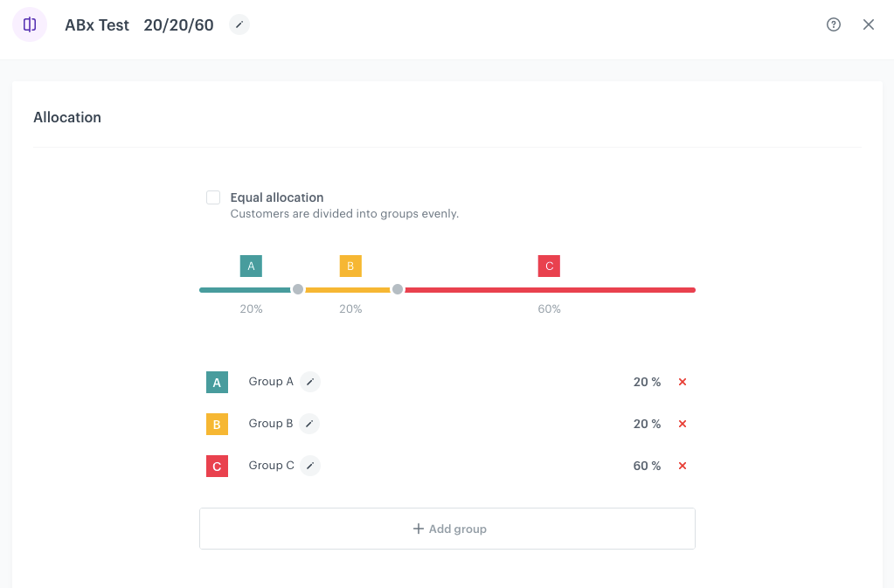Image resolution: width=894 pixels, height=588 pixels.
Task: Open help using the question mark icon
Action: click(832, 24)
